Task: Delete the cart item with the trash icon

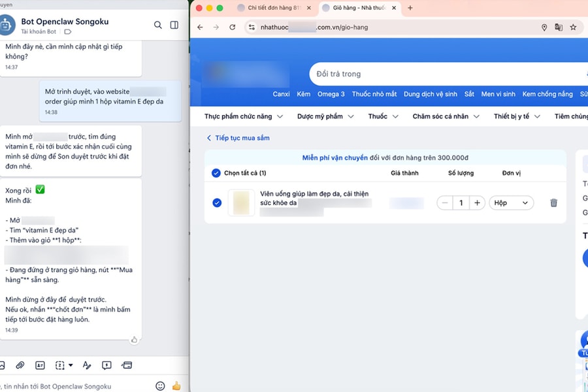Action: point(553,203)
